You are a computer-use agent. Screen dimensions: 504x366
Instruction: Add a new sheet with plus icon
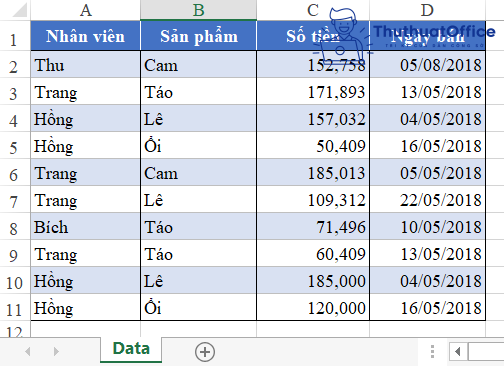[x=205, y=352]
